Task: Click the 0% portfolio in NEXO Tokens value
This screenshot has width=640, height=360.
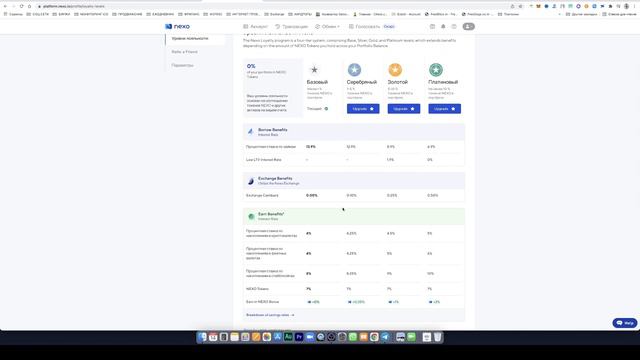Action: 251,66
